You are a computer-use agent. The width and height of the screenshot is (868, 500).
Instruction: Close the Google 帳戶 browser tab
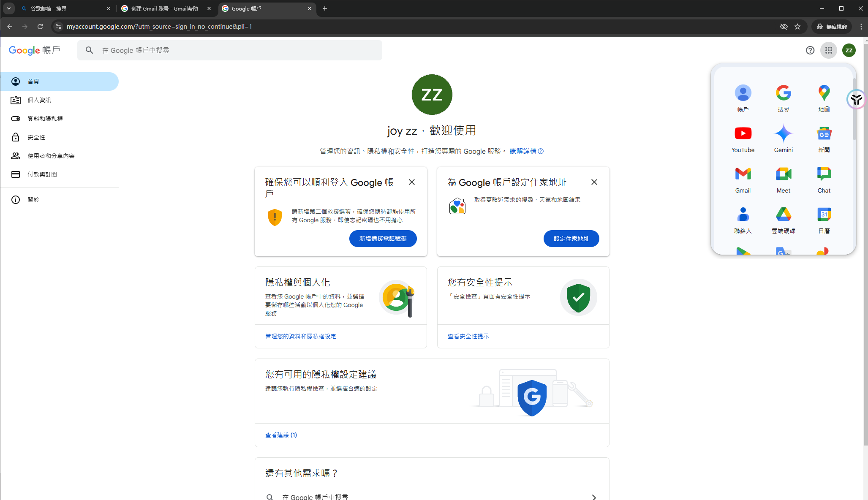pos(310,8)
